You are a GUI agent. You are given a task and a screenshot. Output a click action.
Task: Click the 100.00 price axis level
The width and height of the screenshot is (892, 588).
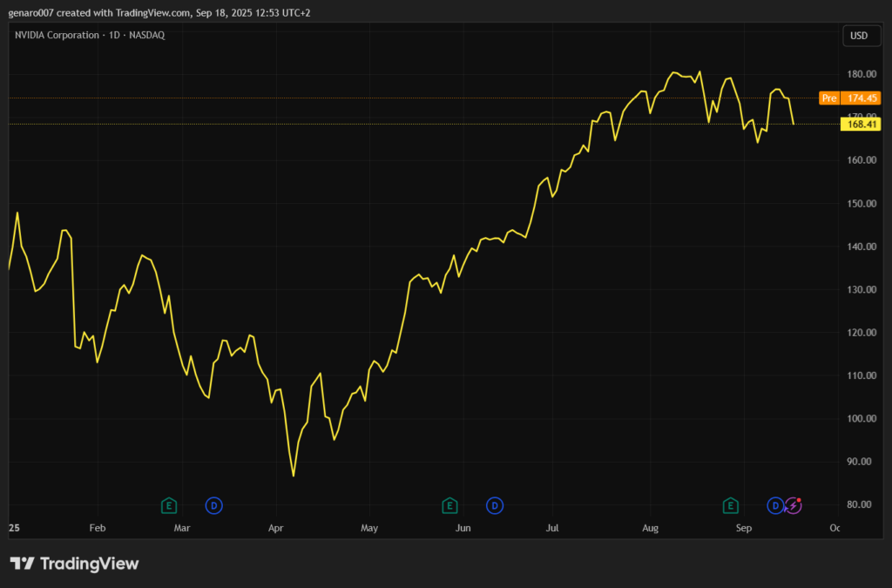click(x=858, y=419)
